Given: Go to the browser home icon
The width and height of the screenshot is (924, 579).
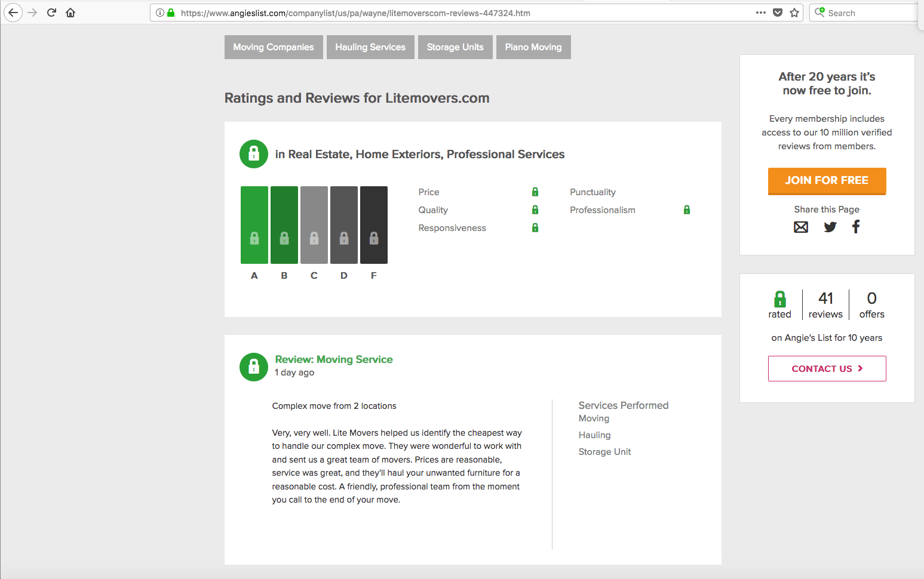Looking at the screenshot, I should [70, 13].
